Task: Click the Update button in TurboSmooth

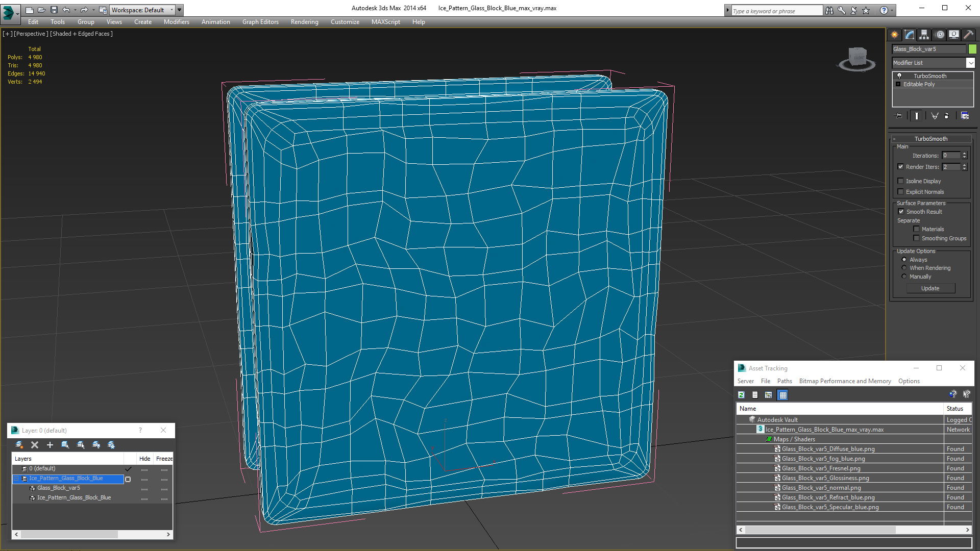Action: [x=930, y=288]
